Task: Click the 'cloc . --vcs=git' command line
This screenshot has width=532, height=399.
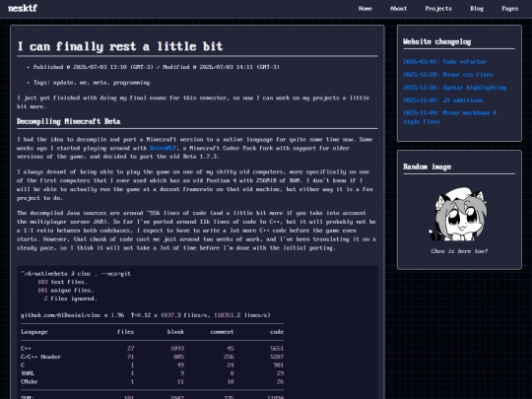Action: coord(76,274)
